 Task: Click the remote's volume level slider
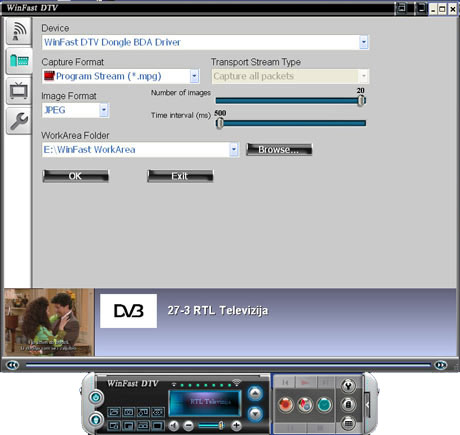[212, 425]
